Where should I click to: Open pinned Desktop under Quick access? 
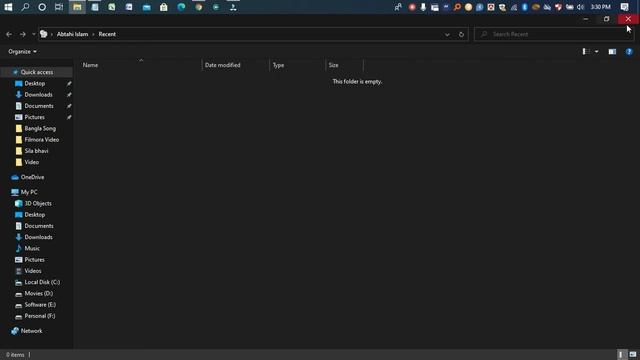click(x=35, y=83)
